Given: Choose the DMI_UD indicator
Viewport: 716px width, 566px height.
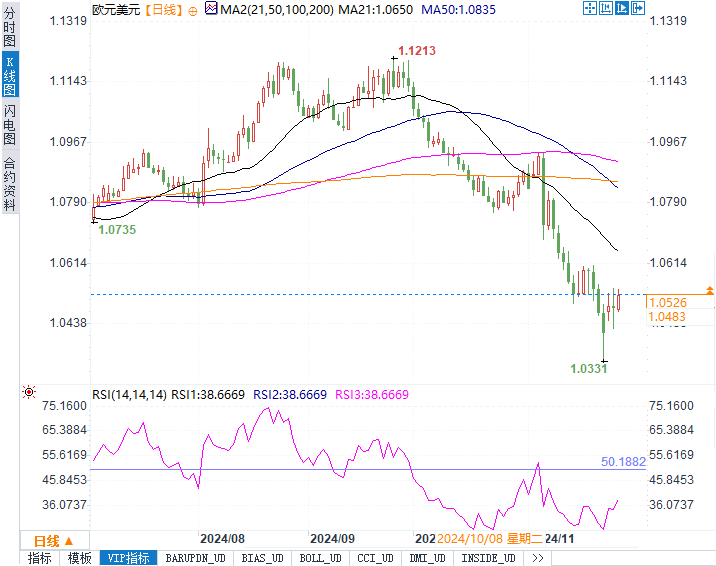Looking at the screenshot, I should tap(427, 558).
